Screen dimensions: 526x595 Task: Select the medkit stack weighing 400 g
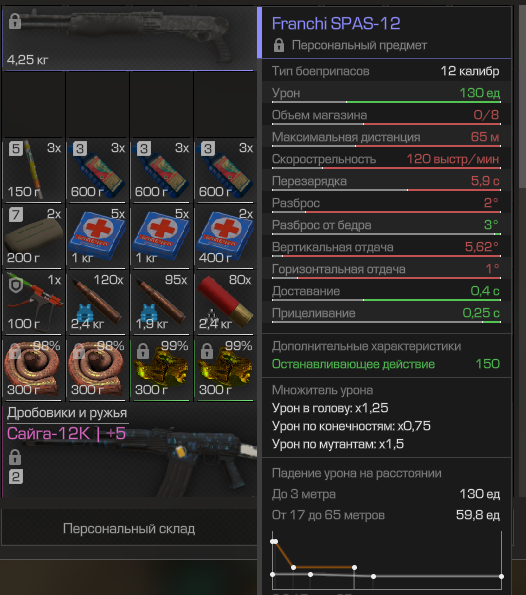point(225,236)
